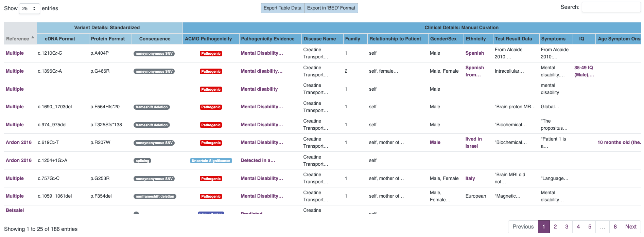644x237 pixels.
Task: Open Ardon 2016 reference for c.619C>T
Action: point(19,142)
